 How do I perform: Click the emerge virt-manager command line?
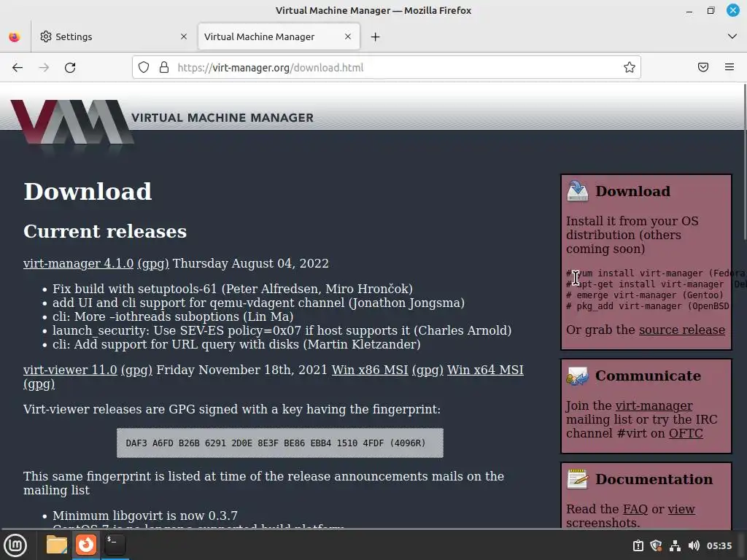tap(645, 295)
